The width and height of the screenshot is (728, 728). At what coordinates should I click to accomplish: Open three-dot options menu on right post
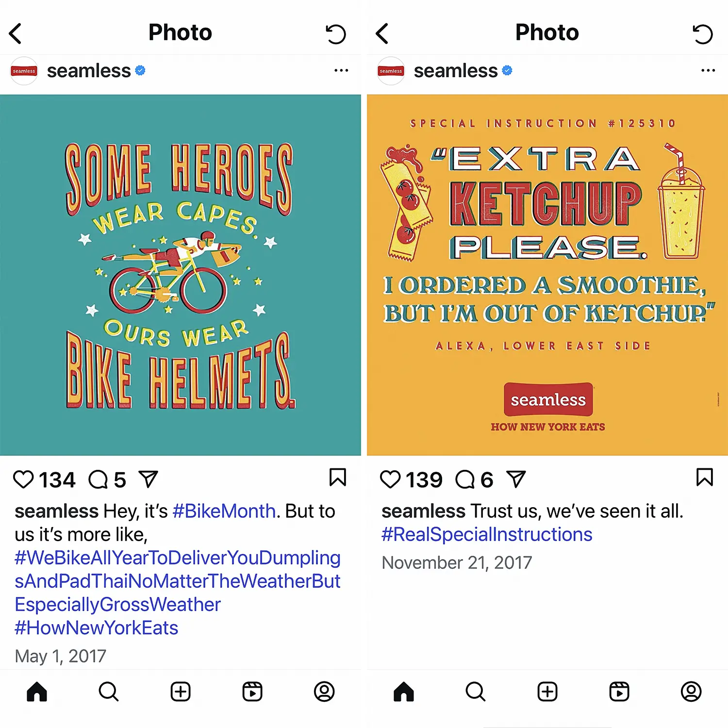tap(708, 70)
